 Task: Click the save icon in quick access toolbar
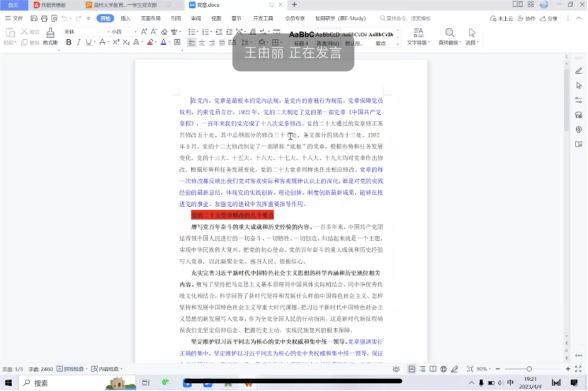tap(34, 18)
